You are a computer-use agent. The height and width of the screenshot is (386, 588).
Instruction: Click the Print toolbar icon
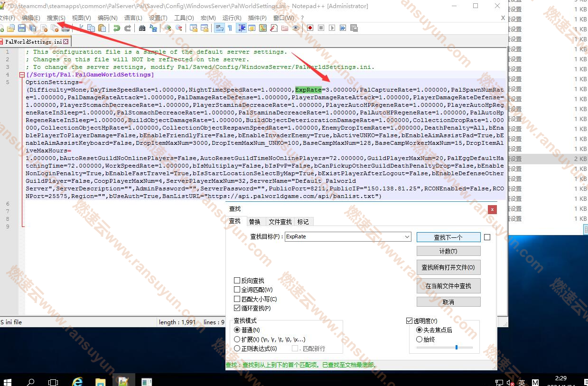[x=65, y=28]
